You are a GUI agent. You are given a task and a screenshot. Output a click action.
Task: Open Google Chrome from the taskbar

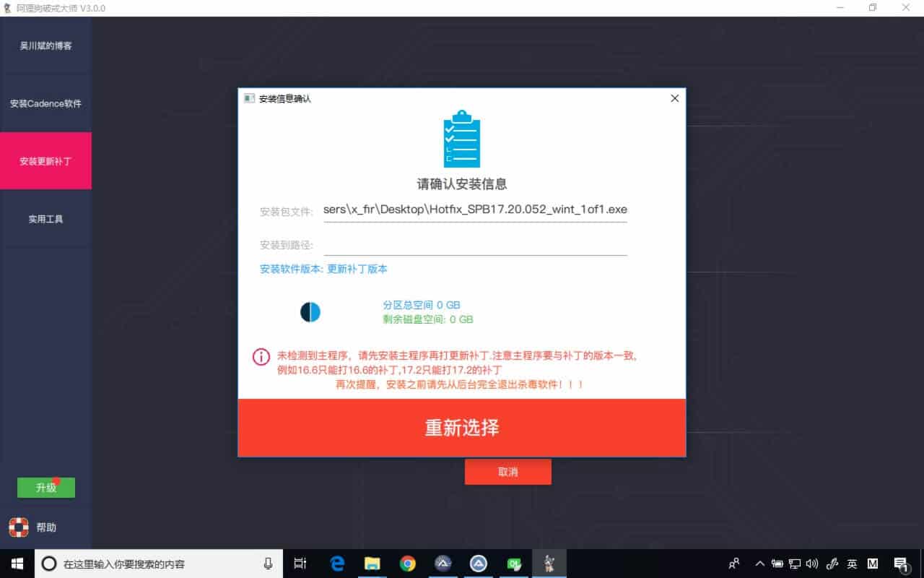pyautogui.click(x=408, y=564)
